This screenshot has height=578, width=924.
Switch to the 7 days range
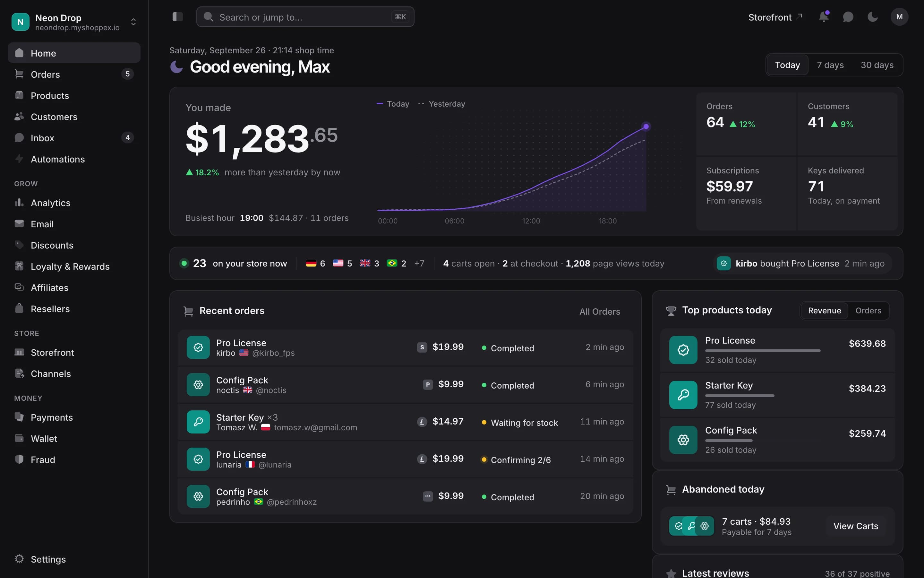point(830,65)
